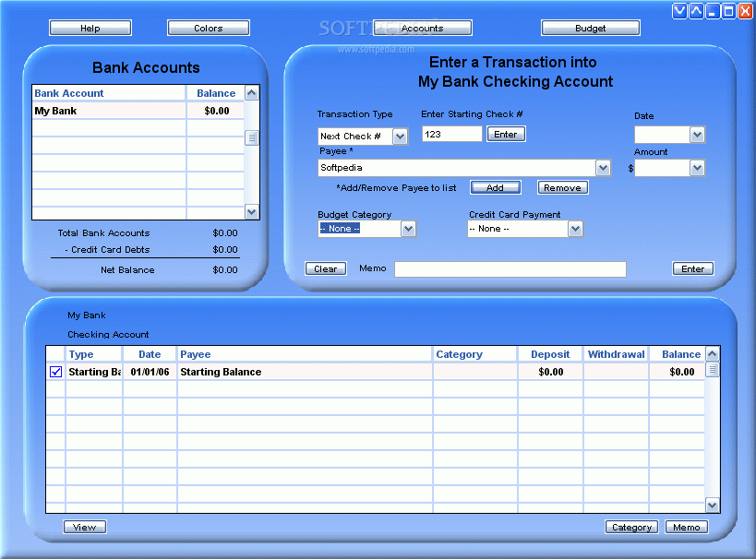This screenshot has width=756, height=559.
Task: Click the Date input field
Action: [x=663, y=135]
